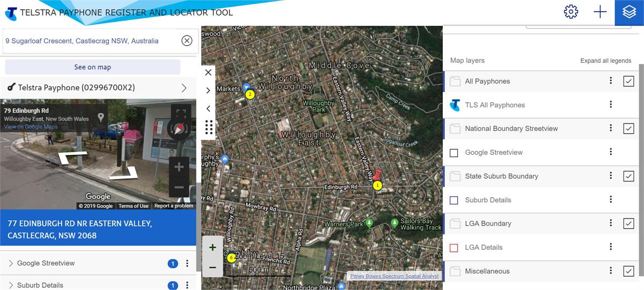Toggle National Boundary Streetview checkbox
Screen dimensions: 644x290
coord(628,128)
